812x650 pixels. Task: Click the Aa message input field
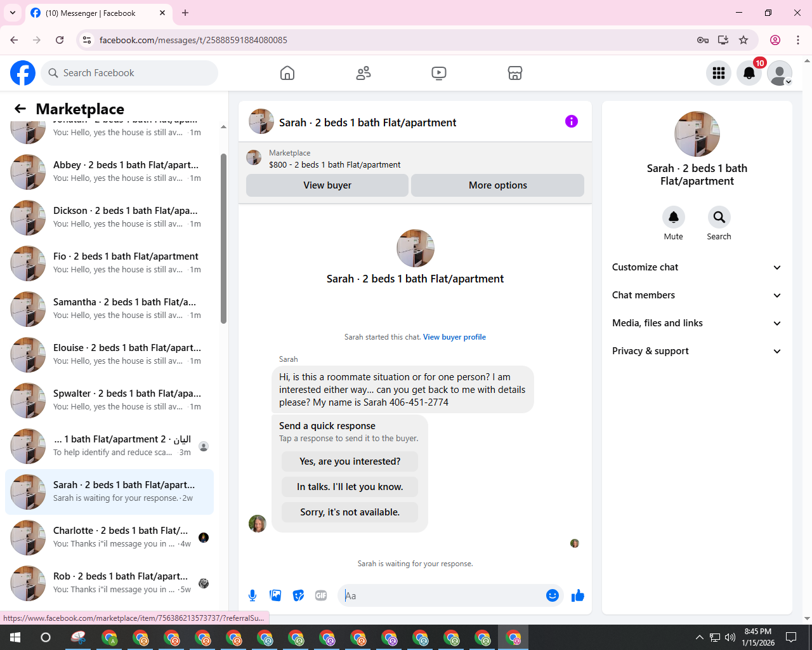443,595
